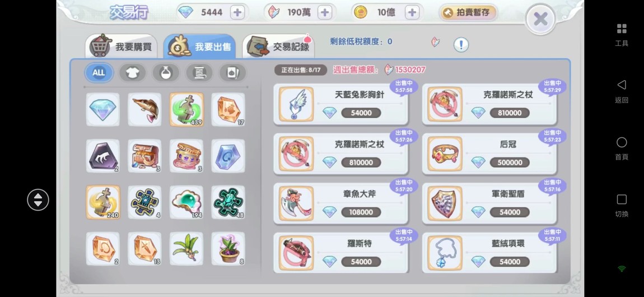Filter items by thread spool icon
Image resolution: width=644 pixels, height=297 pixels.
coord(199,73)
